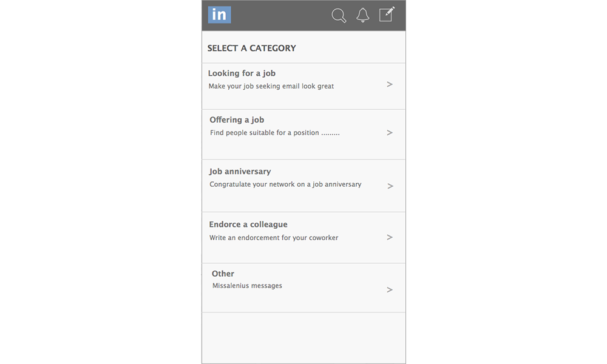The width and height of the screenshot is (607, 364).
Task: Click 'Congratulate your network on a job anniversary'
Action: pos(285,184)
